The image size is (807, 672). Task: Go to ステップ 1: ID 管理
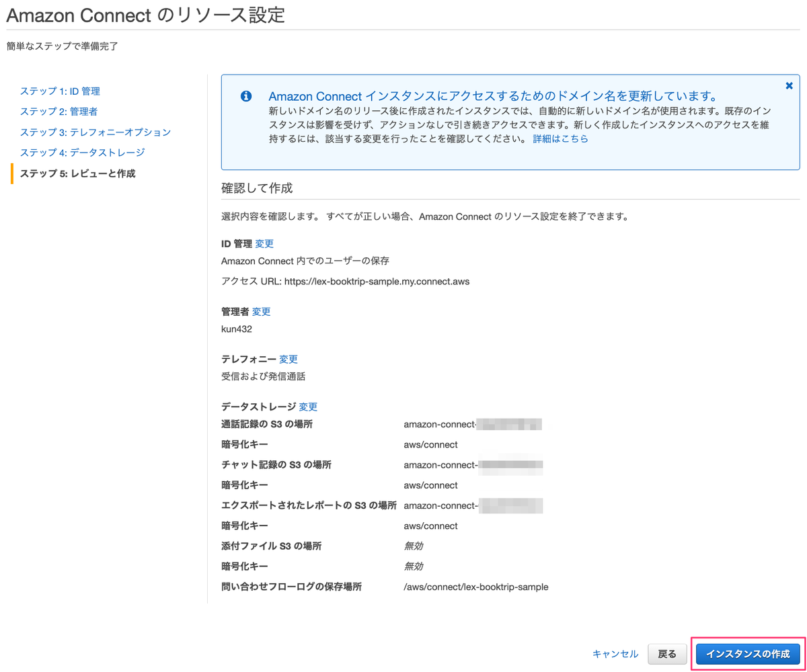[60, 91]
